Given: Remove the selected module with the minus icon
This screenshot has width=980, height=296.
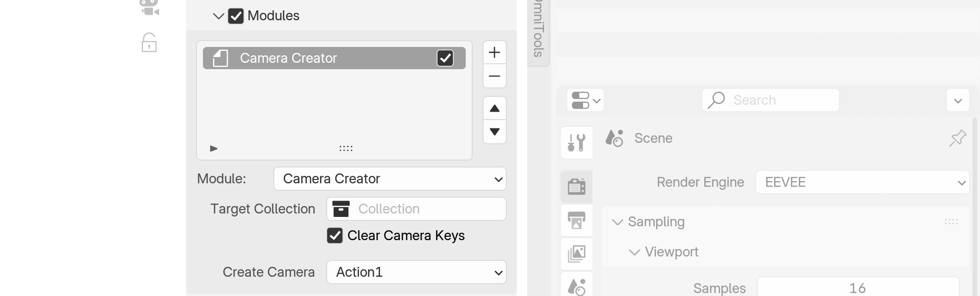Looking at the screenshot, I should (494, 76).
